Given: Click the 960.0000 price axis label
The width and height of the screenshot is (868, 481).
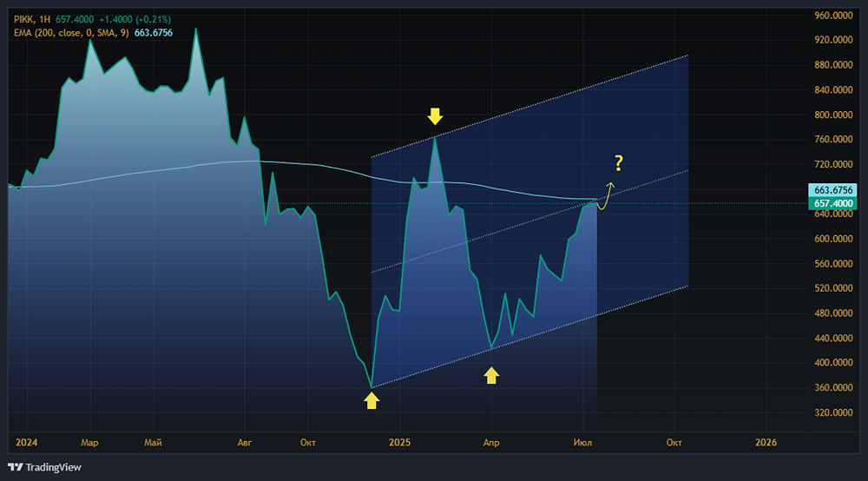Looking at the screenshot, I should point(833,16).
